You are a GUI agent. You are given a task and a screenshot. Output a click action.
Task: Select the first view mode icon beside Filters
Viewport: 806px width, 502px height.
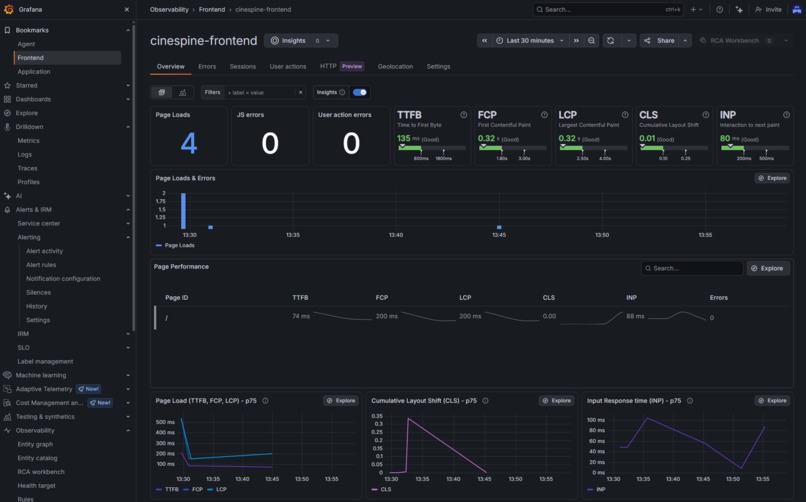click(x=161, y=92)
